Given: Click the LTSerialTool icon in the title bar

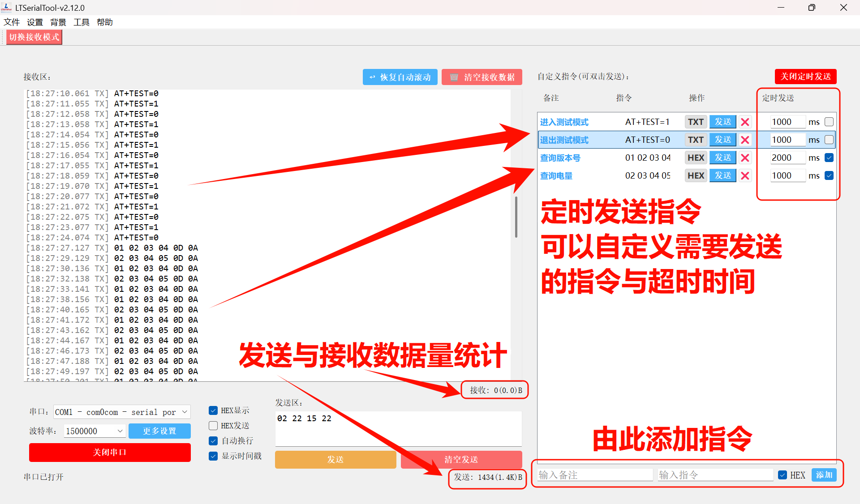Looking at the screenshot, I should 8,7.
